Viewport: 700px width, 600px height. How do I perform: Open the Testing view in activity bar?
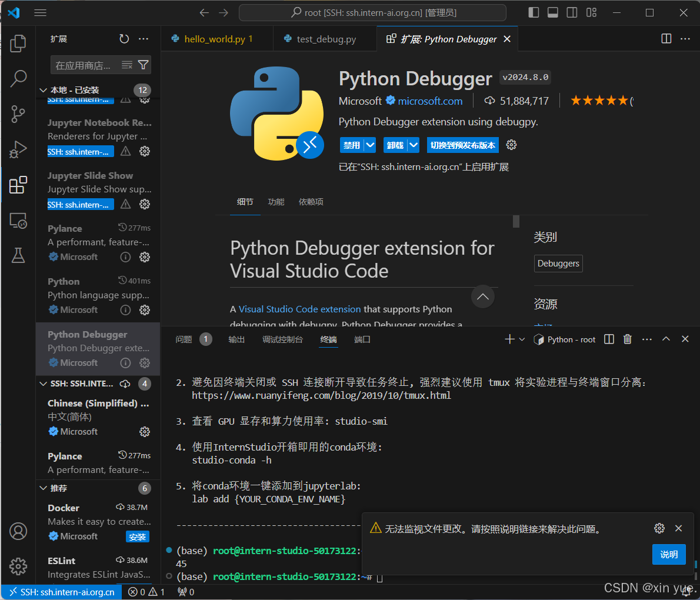(18, 255)
